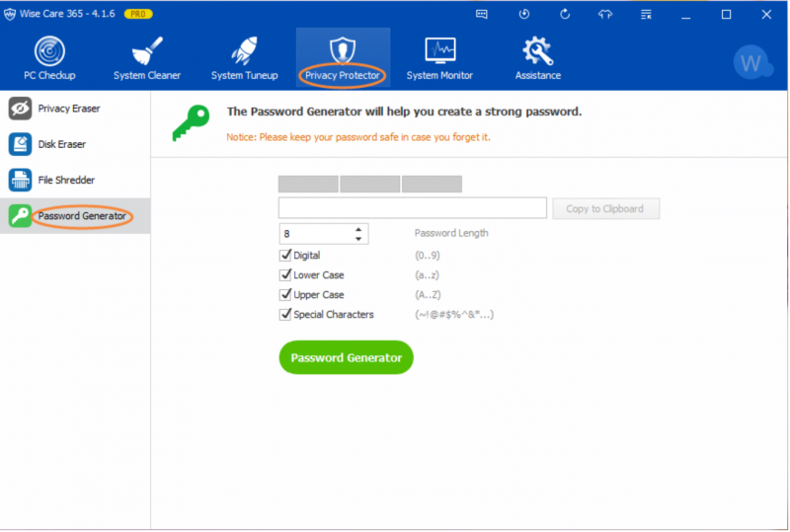This screenshot has width=790, height=532.
Task: Toggle the Digital checkbox
Action: (x=285, y=255)
